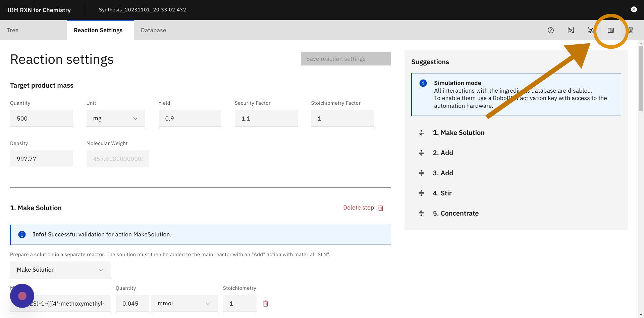The width and height of the screenshot is (644, 318).
Task: Open the Unit mg dropdown
Action: 116,119
